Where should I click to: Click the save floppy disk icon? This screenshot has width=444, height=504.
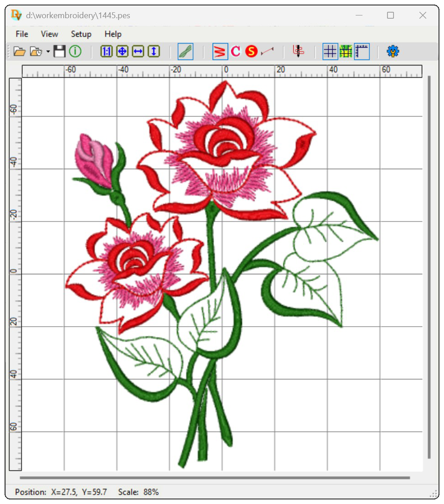(60, 52)
